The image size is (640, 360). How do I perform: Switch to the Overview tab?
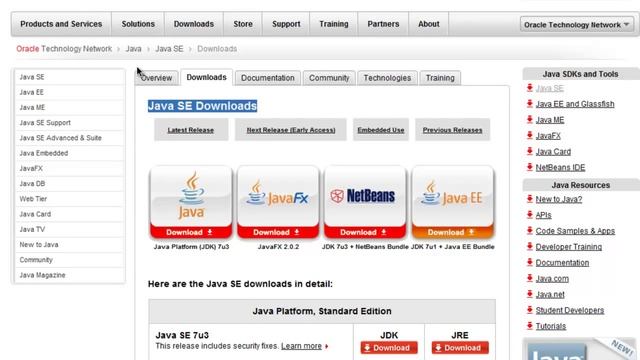coord(157,78)
